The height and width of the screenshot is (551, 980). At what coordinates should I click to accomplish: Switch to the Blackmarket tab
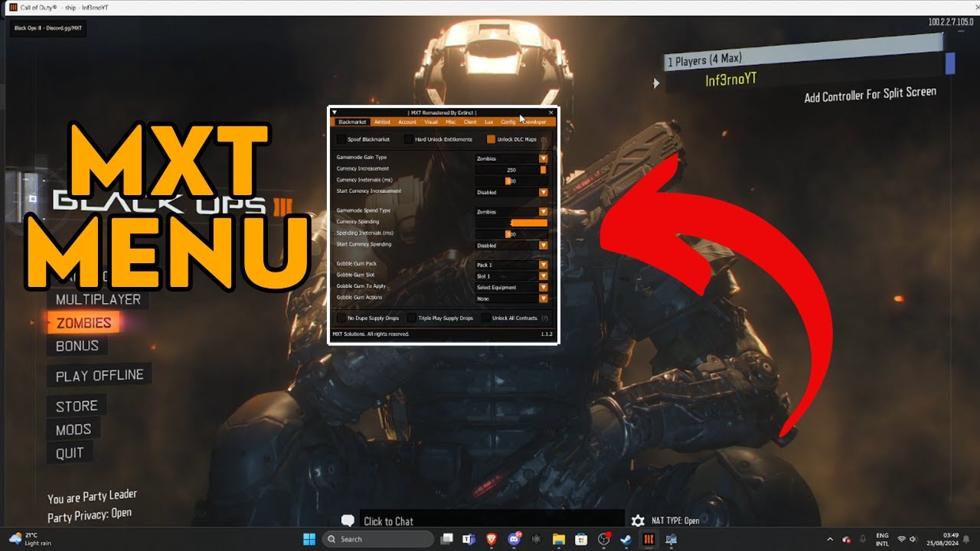point(352,122)
